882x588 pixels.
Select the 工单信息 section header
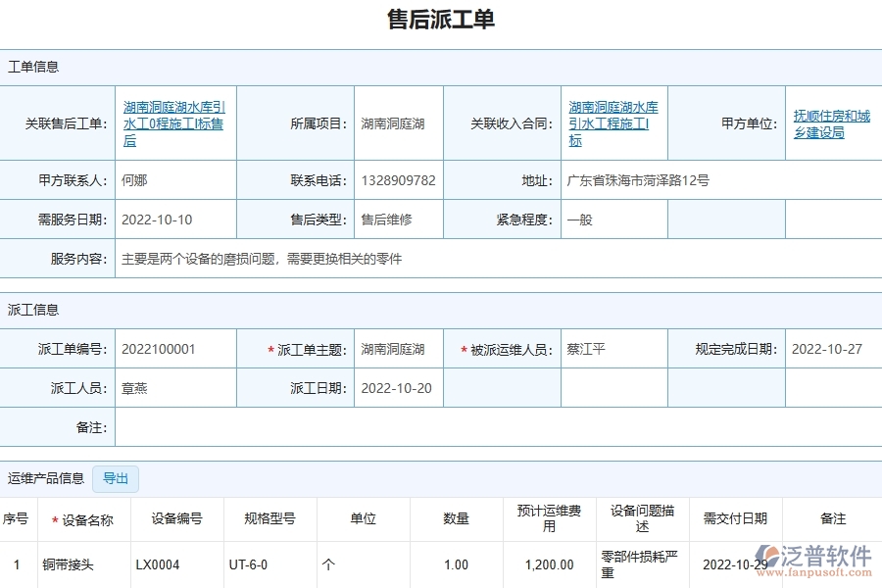coord(35,66)
